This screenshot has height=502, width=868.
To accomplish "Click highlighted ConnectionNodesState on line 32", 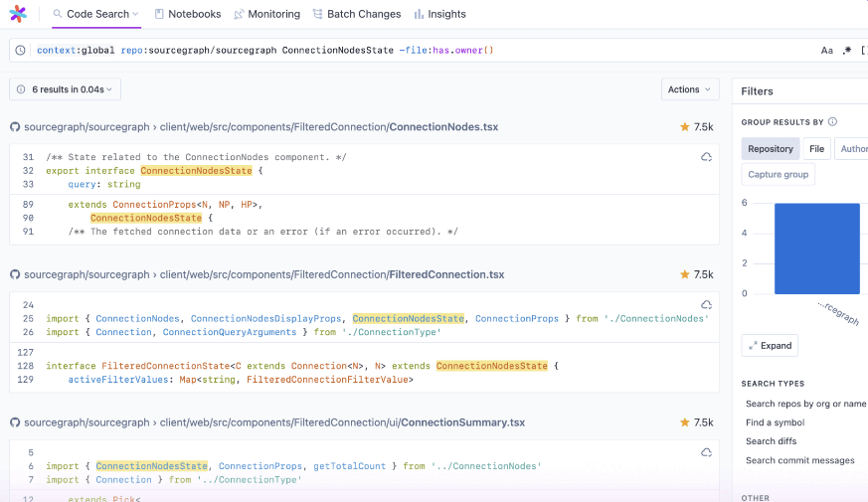I will coord(196,170).
